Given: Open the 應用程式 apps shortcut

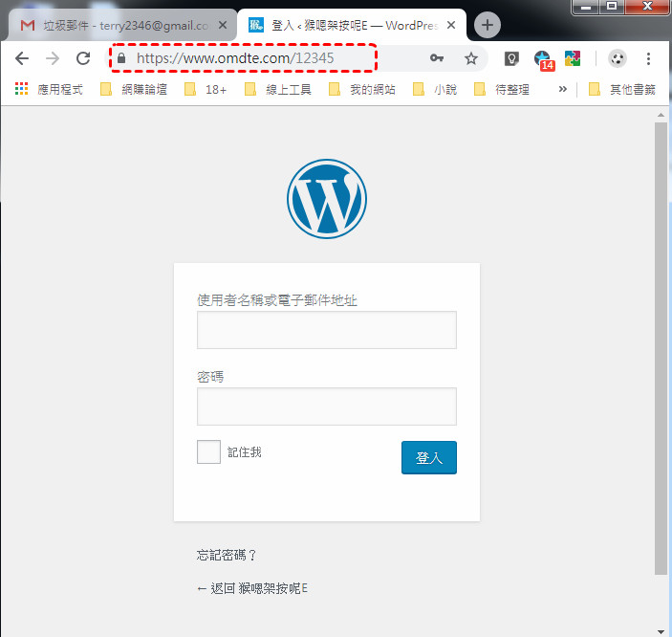Looking at the screenshot, I should (x=49, y=89).
